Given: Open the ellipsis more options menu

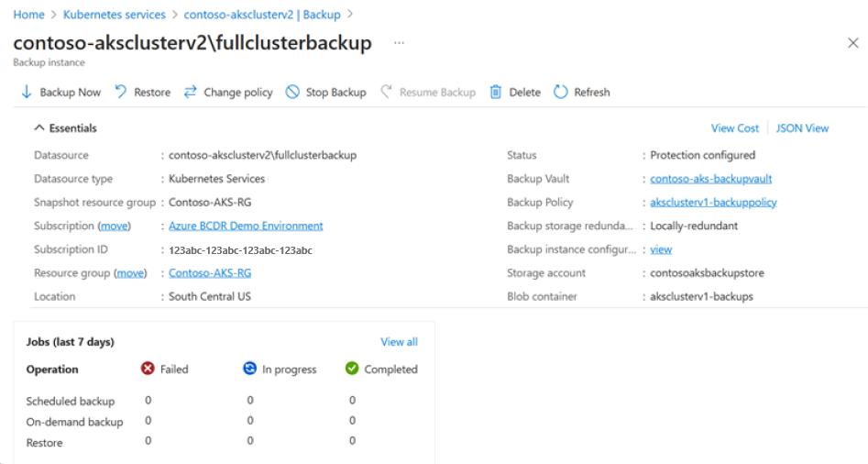Looking at the screenshot, I should click(x=399, y=42).
